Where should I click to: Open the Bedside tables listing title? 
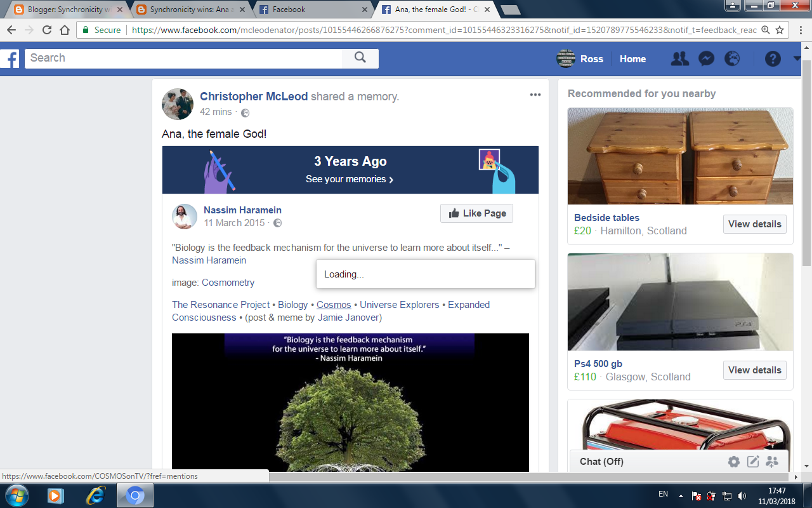point(606,218)
